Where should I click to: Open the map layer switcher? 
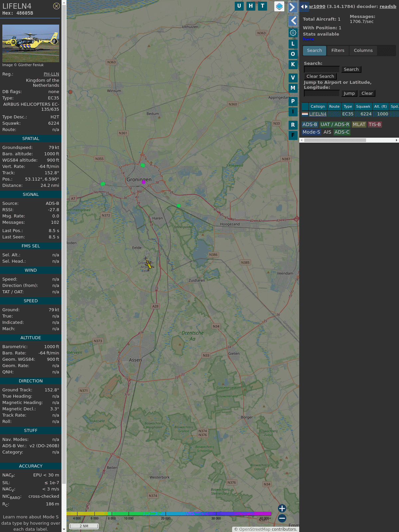tap(279, 6)
